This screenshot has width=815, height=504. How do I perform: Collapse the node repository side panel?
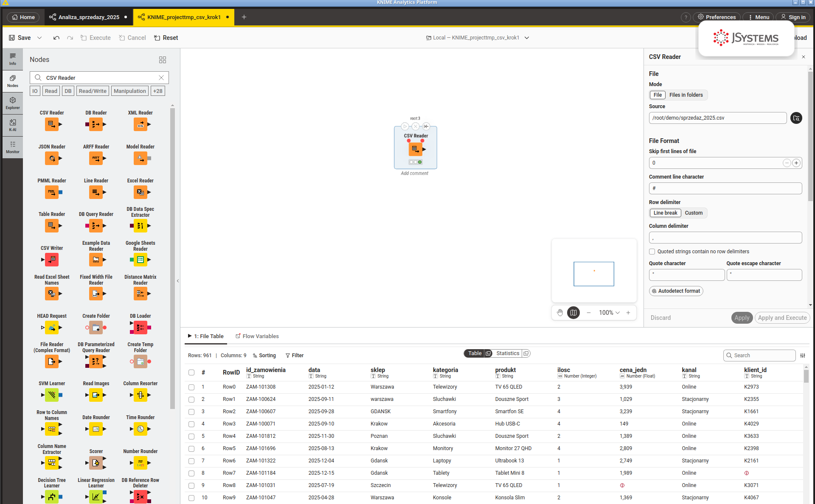tap(178, 281)
